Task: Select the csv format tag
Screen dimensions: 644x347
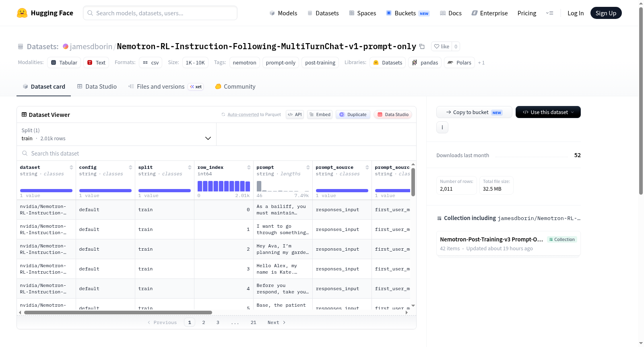Action: (x=151, y=62)
